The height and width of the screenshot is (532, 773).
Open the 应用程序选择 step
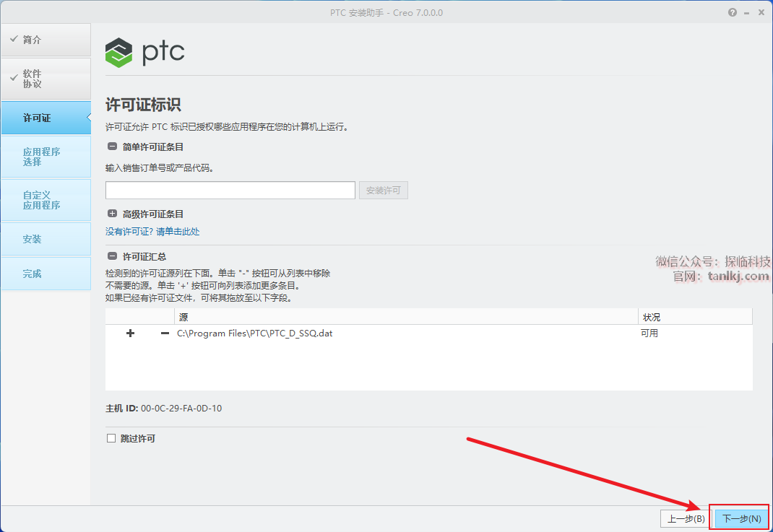pyautogui.click(x=46, y=157)
